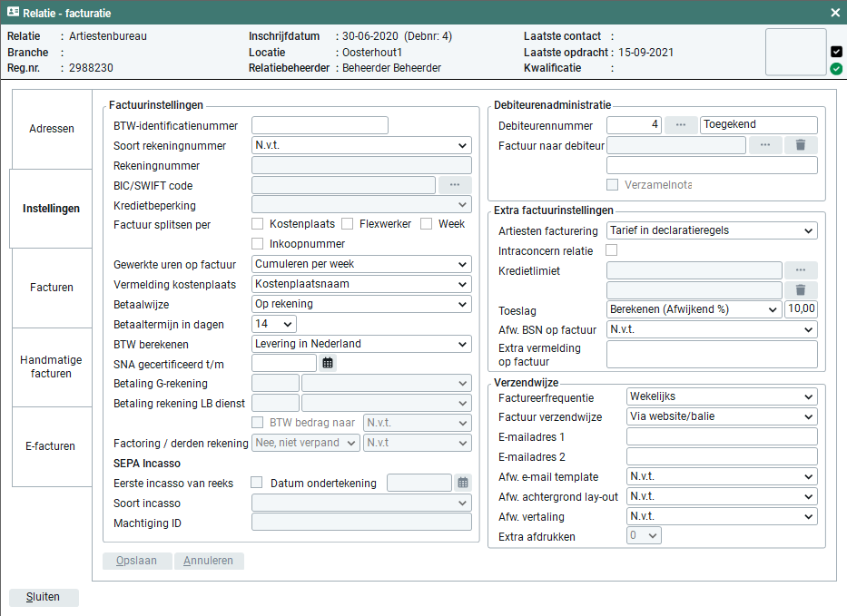Click the Sluiten button

point(44,597)
